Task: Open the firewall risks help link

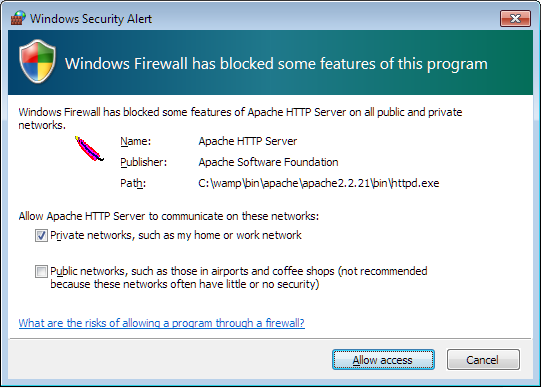Action: (161, 323)
